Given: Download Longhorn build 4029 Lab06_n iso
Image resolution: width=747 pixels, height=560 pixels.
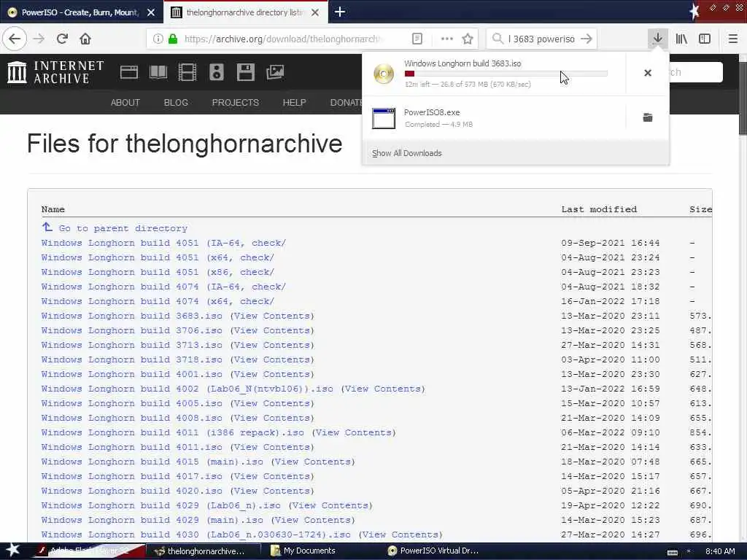Looking at the screenshot, I should [x=160, y=505].
